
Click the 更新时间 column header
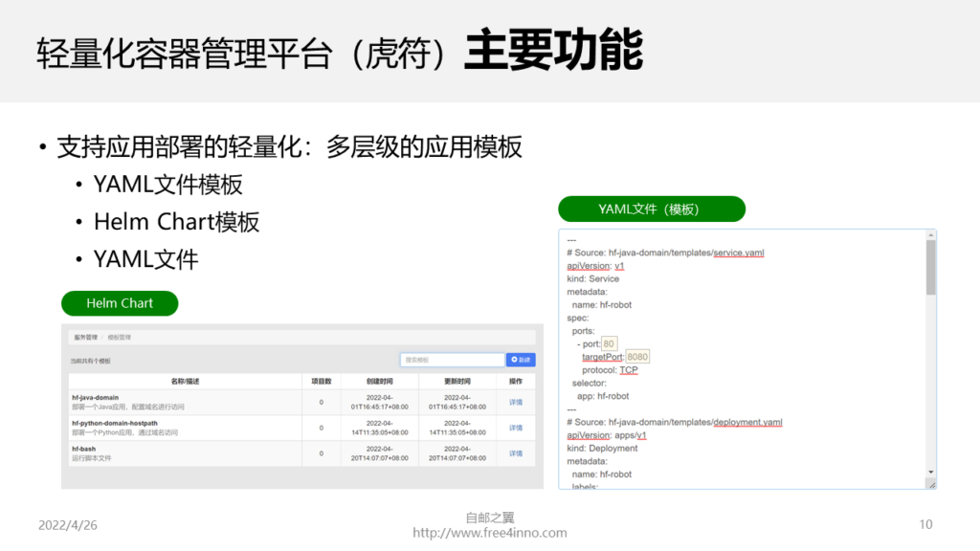pos(457,381)
